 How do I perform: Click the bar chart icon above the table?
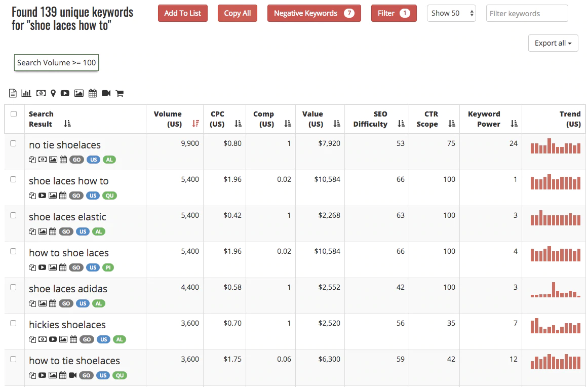pyautogui.click(x=26, y=93)
